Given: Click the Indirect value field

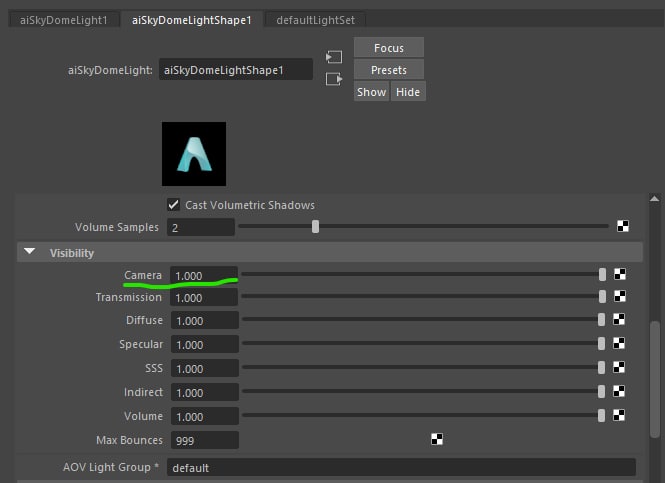Looking at the screenshot, I should pos(205,392).
